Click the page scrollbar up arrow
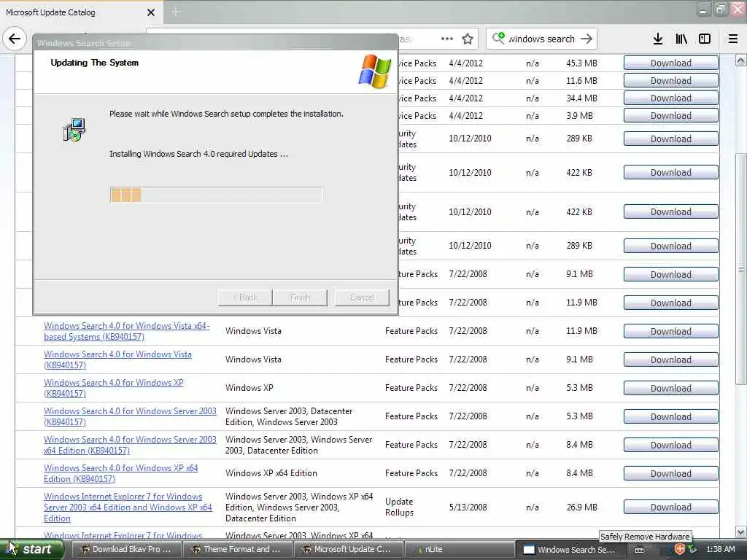Viewport: 747px width, 560px height. point(741,60)
